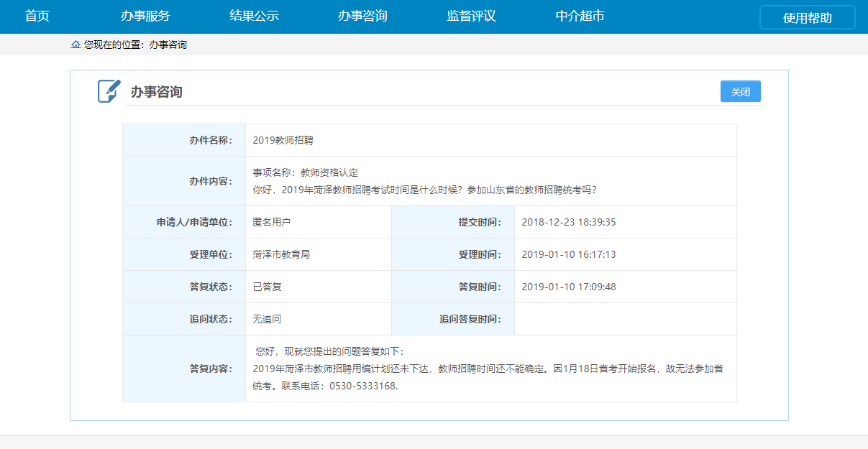Click the reply time 2019-01-10 17:09:48
Screen dimensions: 868x449
[568, 287]
